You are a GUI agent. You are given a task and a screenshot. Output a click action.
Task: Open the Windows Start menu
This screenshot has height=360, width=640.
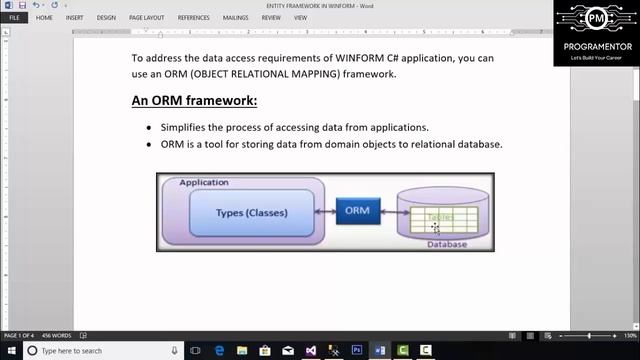(11, 351)
